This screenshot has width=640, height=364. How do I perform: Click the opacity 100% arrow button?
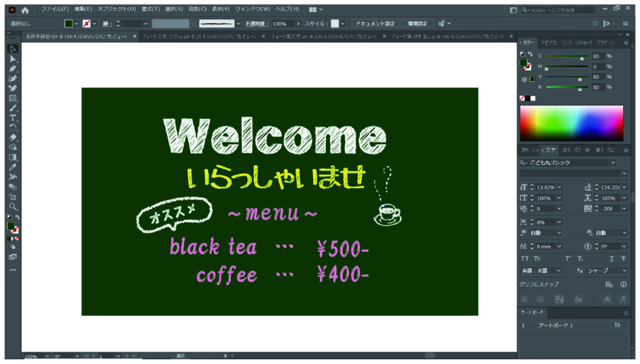coord(298,24)
